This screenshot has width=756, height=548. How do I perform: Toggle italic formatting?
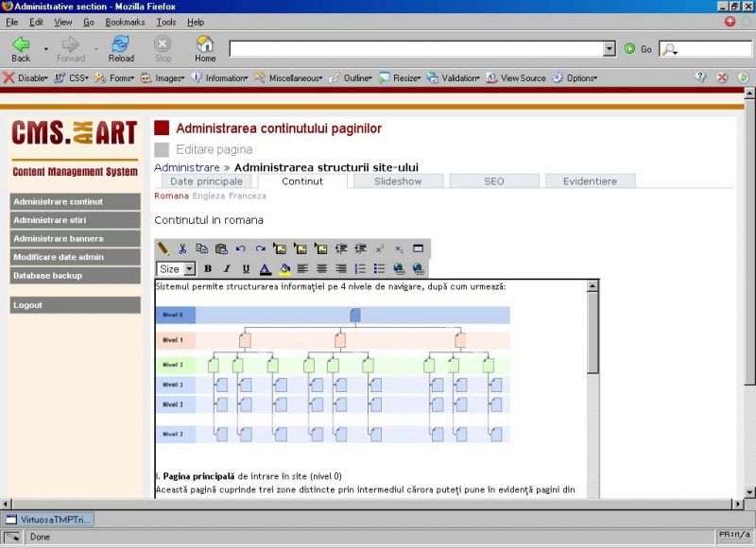pos(227,269)
